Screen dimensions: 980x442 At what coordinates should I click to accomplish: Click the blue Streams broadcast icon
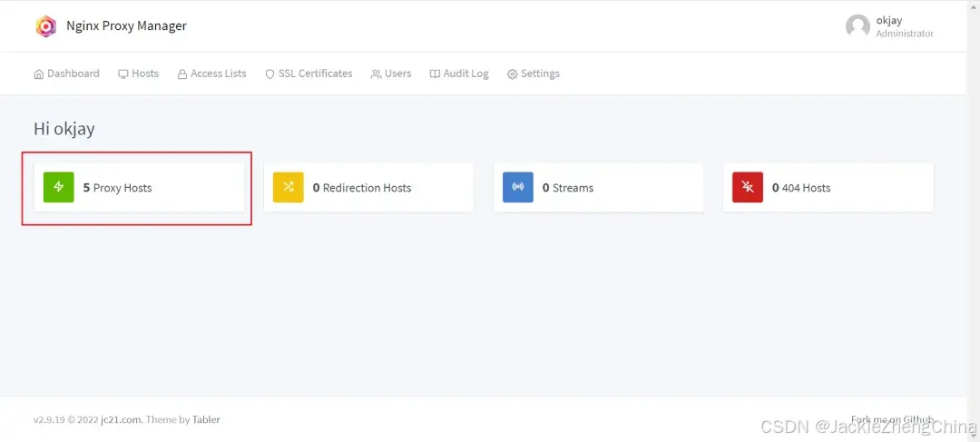518,188
